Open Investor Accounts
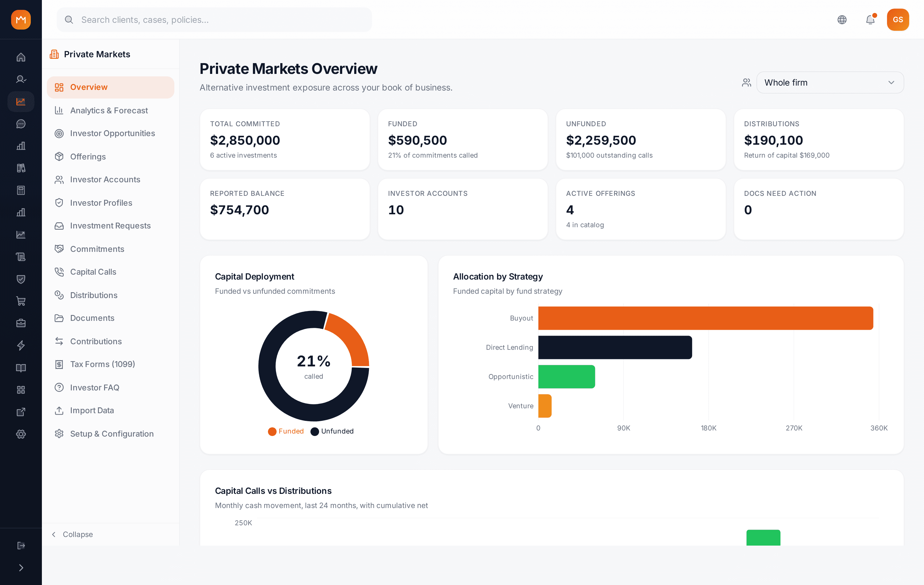924x585 pixels. point(111,180)
